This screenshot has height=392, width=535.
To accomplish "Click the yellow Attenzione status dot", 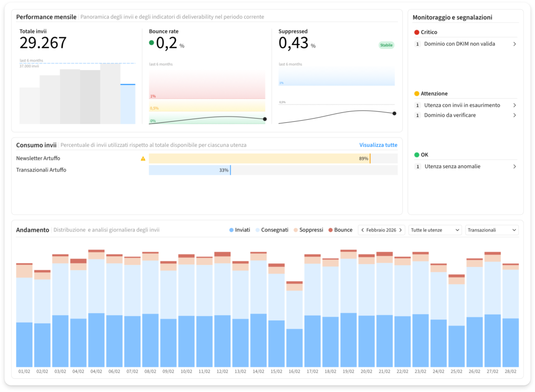I will coord(416,94).
